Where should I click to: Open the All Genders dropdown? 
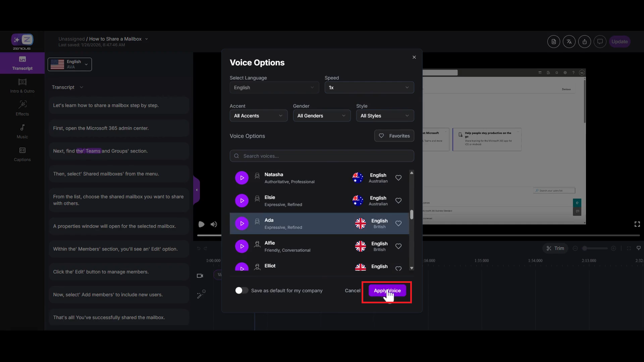[x=321, y=116]
